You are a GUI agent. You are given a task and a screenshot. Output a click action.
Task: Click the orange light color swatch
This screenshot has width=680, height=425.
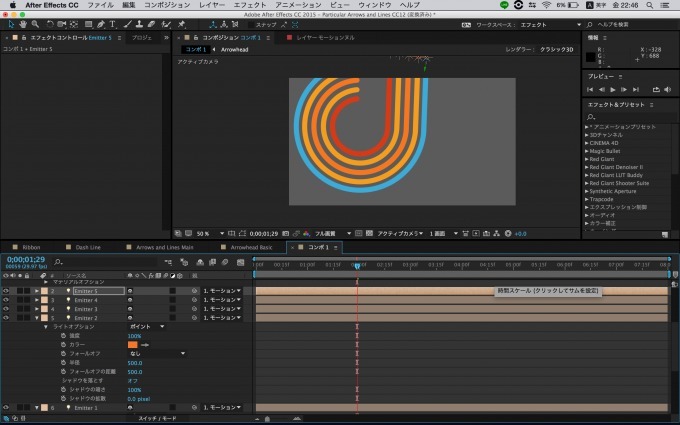tap(132, 344)
